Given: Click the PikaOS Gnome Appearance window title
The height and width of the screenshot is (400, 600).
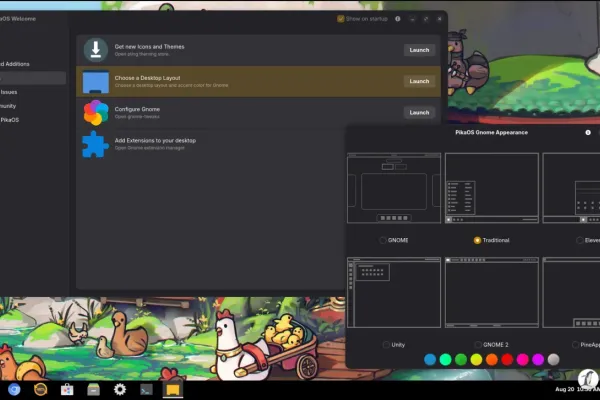Looking at the screenshot, I should [x=491, y=132].
